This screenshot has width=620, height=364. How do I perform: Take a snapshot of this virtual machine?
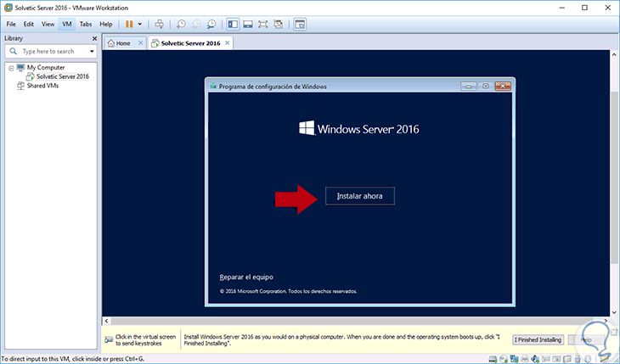(x=181, y=24)
